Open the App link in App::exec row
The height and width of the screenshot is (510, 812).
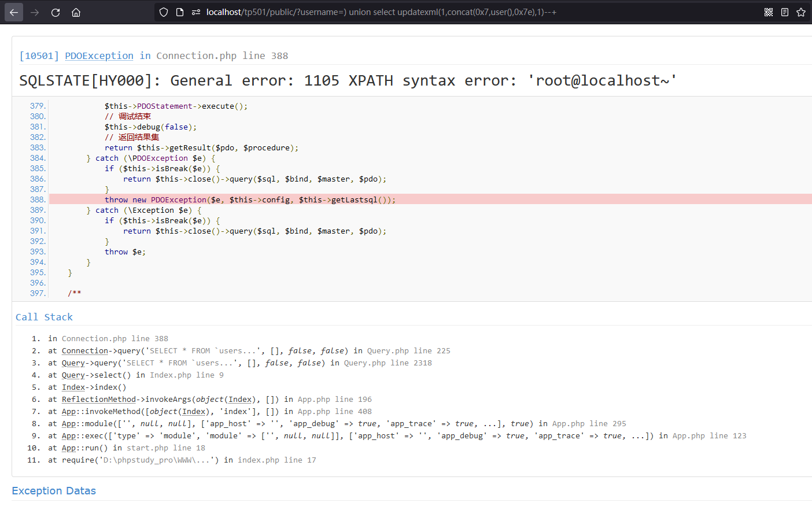click(x=69, y=436)
